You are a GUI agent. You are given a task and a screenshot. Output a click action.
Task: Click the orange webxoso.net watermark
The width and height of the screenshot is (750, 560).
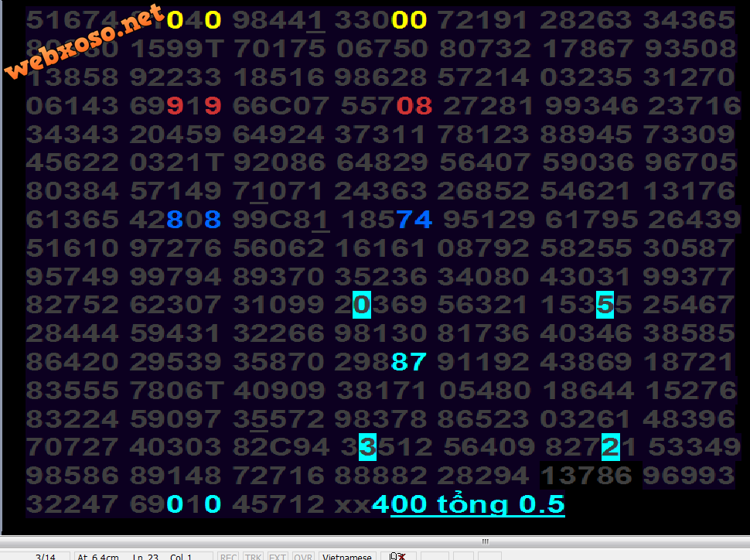pos(84,43)
